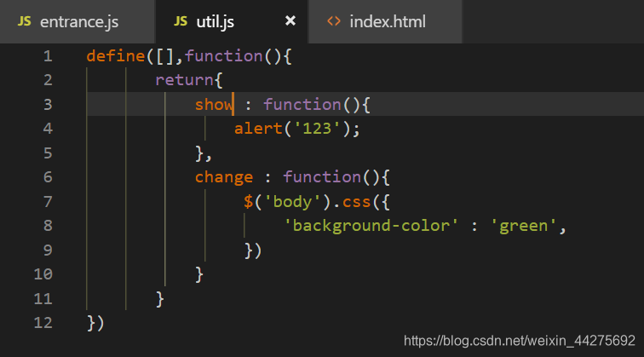Click the HTML brackets icon on index.html tab
The height and width of the screenshot is (357, 644).
coord(334,21)
